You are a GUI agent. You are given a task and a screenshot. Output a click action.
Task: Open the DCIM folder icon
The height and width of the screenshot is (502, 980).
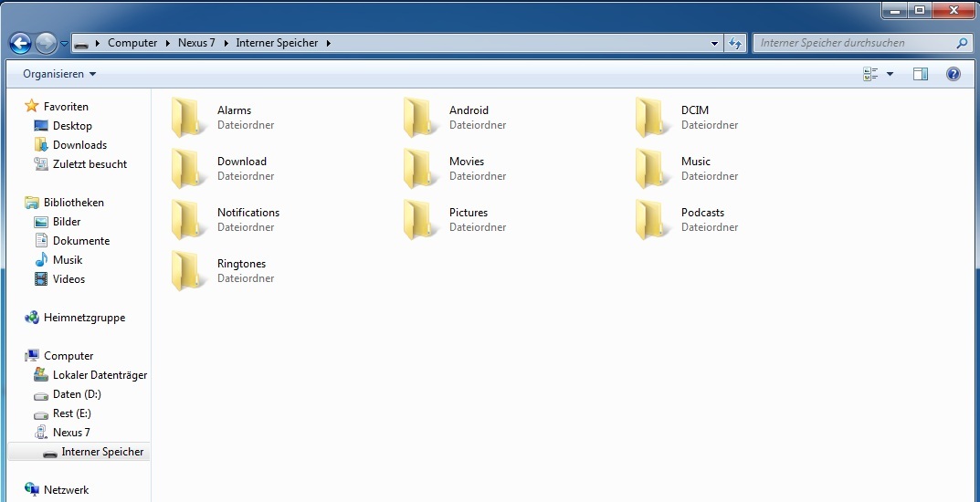pos(653,118)
